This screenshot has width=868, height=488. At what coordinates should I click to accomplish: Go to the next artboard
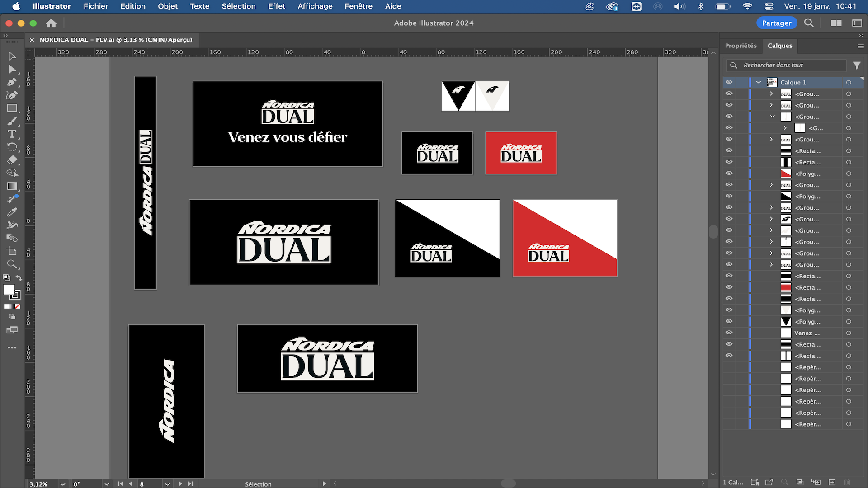(x=180, y=483)
